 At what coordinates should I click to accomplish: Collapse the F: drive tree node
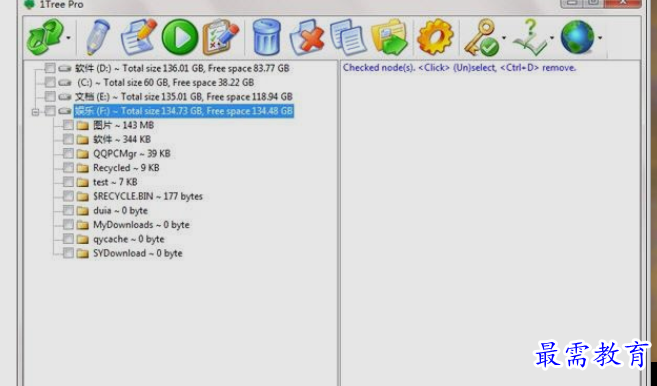(35, 111)
